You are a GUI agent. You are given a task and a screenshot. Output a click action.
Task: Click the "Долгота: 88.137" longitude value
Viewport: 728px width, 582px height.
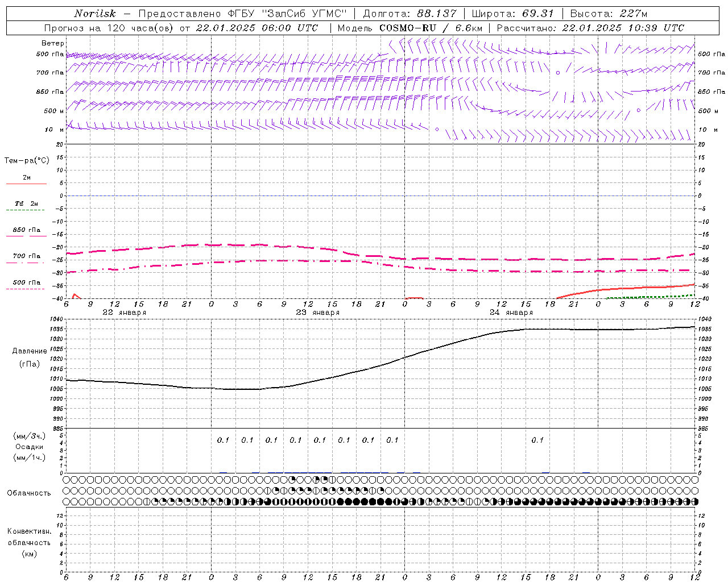[x=409, y=14]
